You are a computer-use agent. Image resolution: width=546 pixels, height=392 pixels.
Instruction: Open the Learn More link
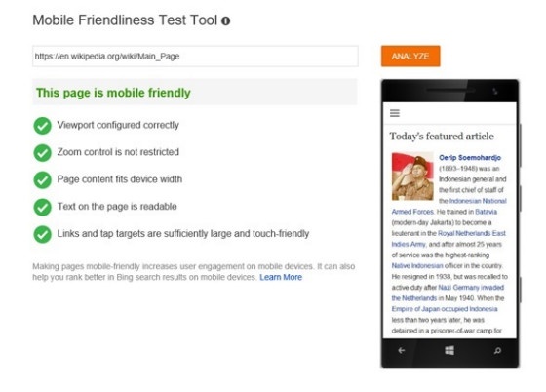pyautogui.click(x=281, y=277)
